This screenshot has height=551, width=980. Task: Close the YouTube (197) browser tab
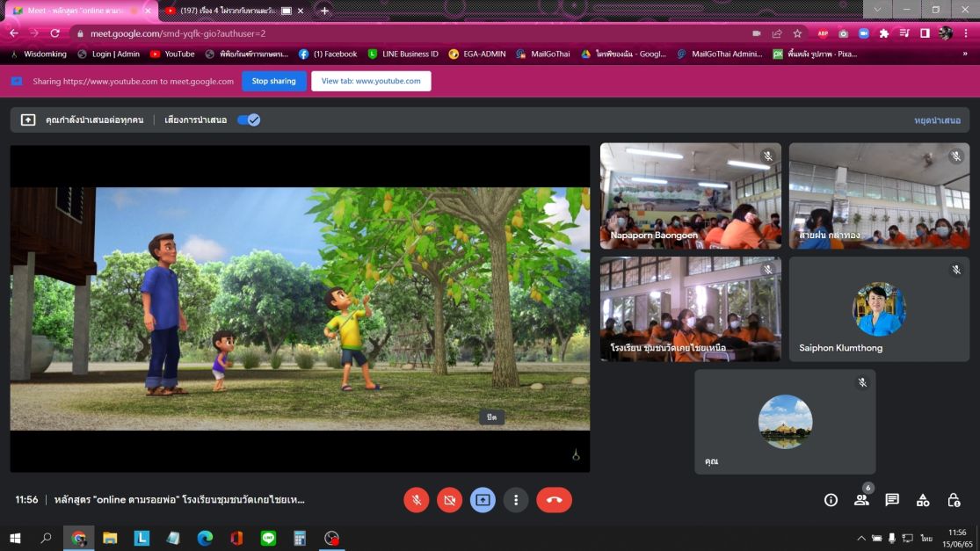tap(301, 11)
